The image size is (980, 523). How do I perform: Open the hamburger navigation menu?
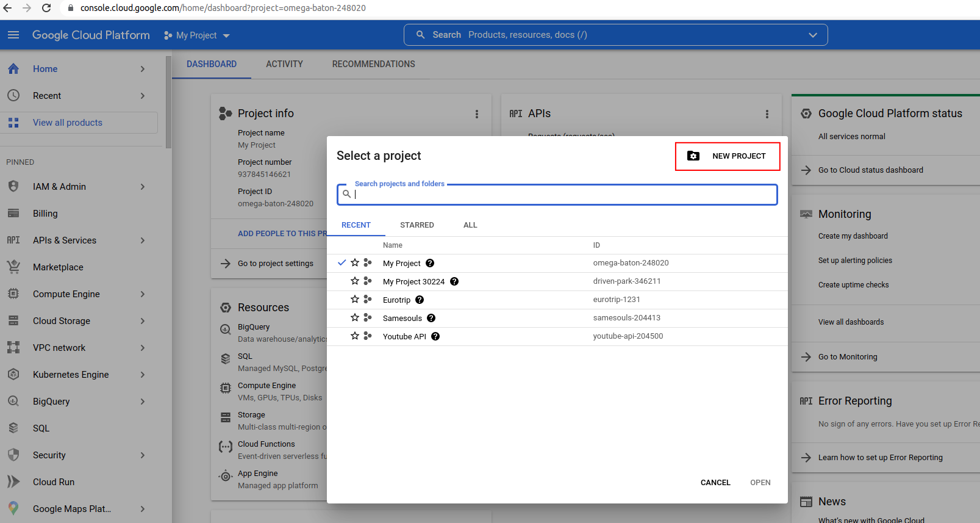13,35
